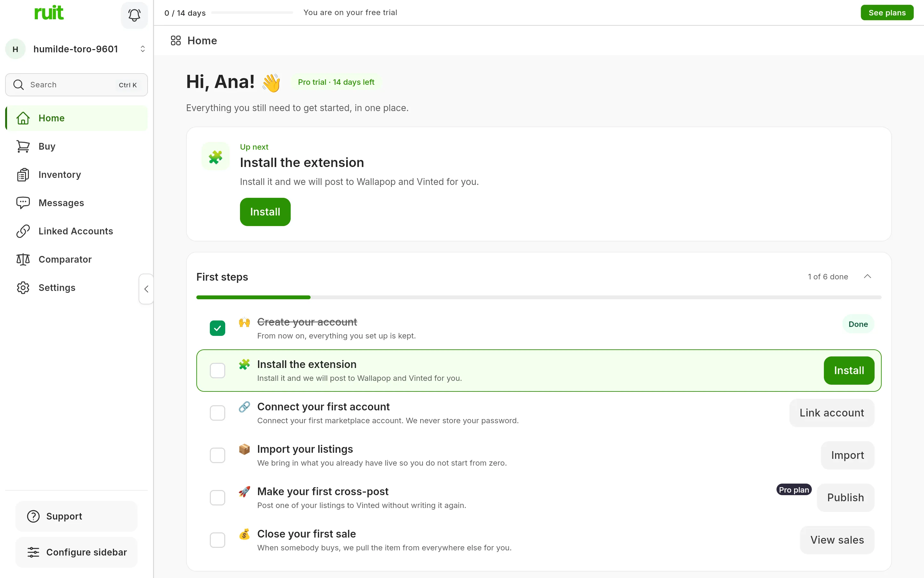
Task: Click puzzle emoji in Install the extension step
Action: pos(244,364)
